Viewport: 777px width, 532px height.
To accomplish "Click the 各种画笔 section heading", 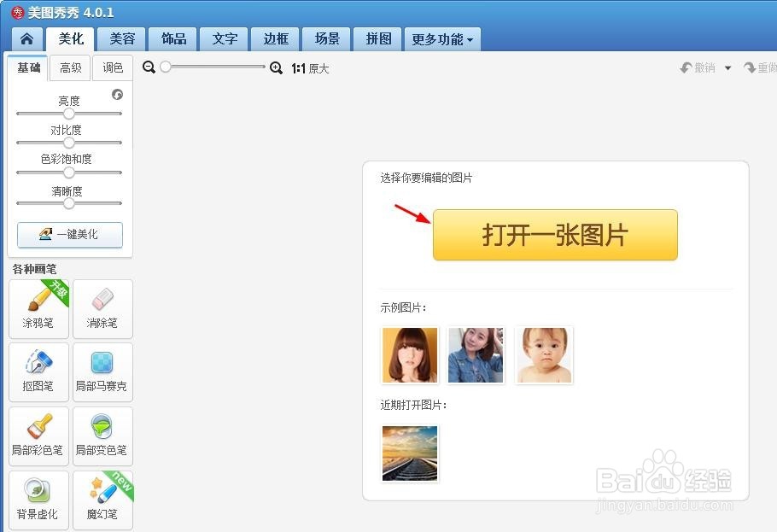I will (34, 269).
